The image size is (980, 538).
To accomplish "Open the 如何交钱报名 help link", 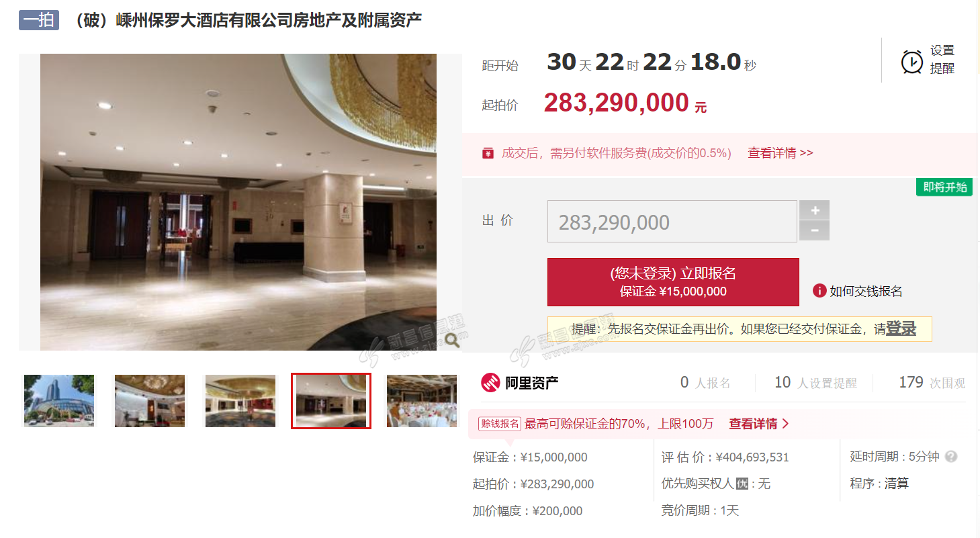I will (866, 291).
